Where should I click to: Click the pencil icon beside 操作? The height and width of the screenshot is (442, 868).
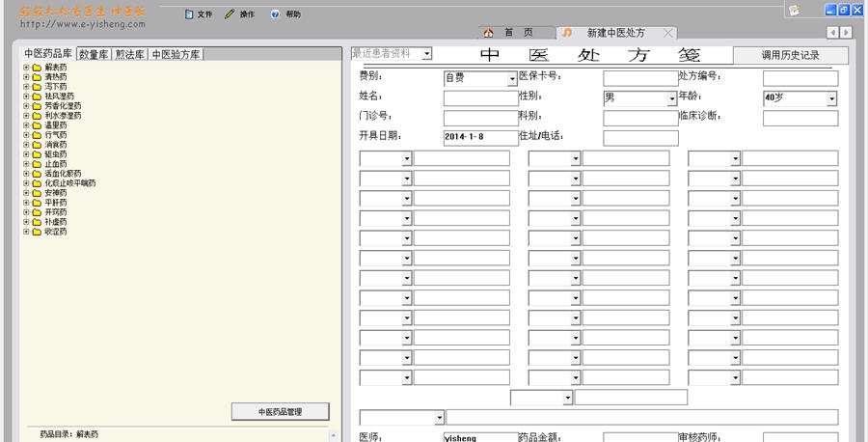(x=230, y=14)
